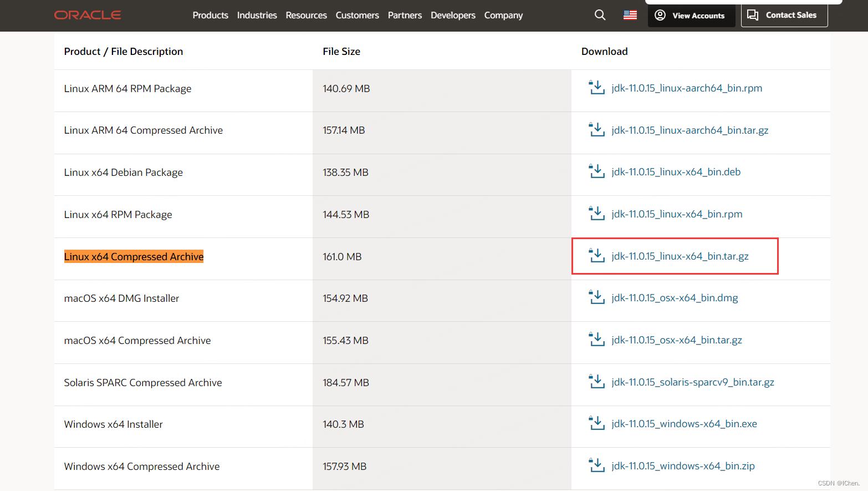This screenshot has width=868, height=491.
Task: Click the View Accounts button
Action: pyautogui.click(x=691, y=15)
